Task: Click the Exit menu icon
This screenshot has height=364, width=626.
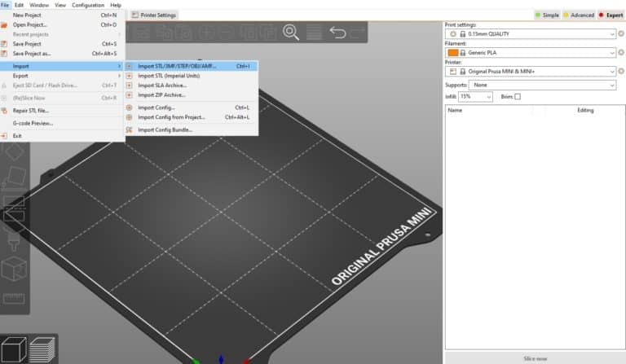Action: point(4,136)
